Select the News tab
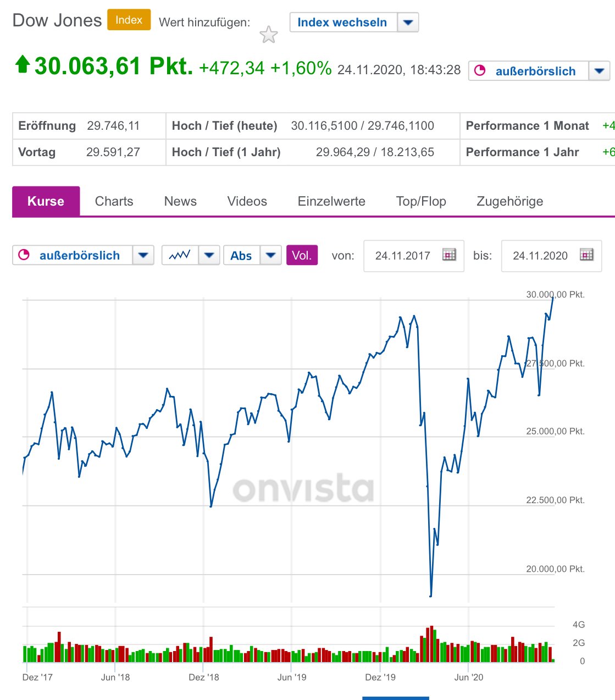The width and height of the screenshot is (615, 700). tap(180, 201)
